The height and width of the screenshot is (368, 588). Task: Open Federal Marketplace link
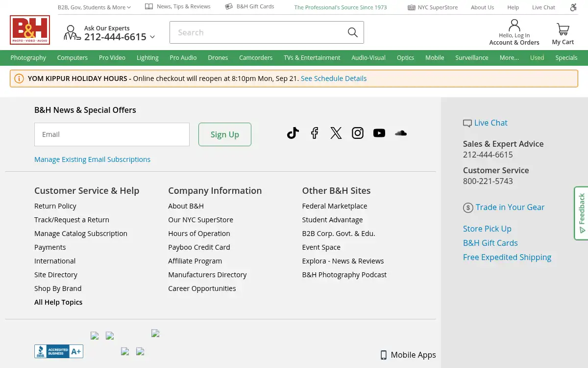(x=335, y=206)
